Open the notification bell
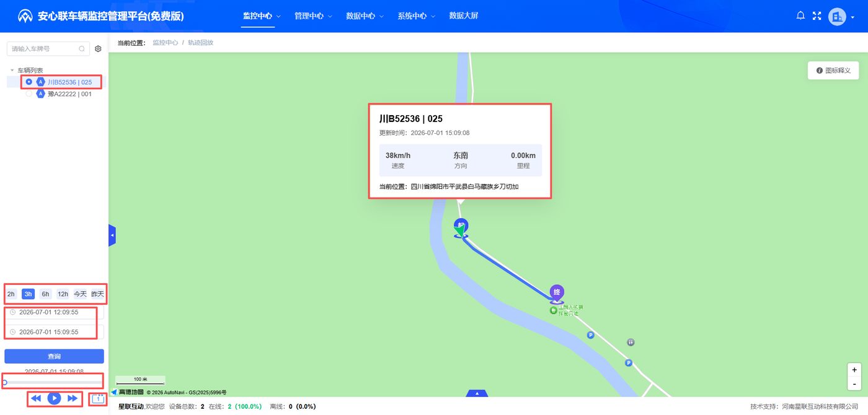868x415 pixels. pos(800,16)
